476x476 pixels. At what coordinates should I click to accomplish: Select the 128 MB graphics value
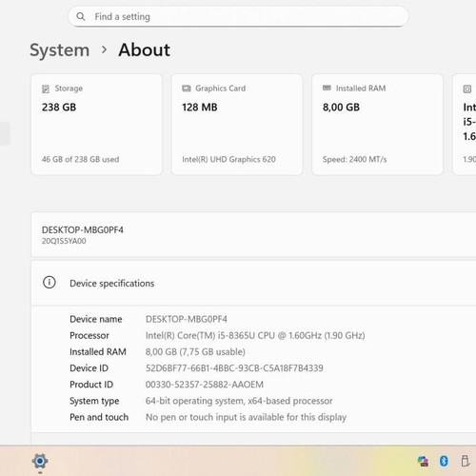click(200, 108)
